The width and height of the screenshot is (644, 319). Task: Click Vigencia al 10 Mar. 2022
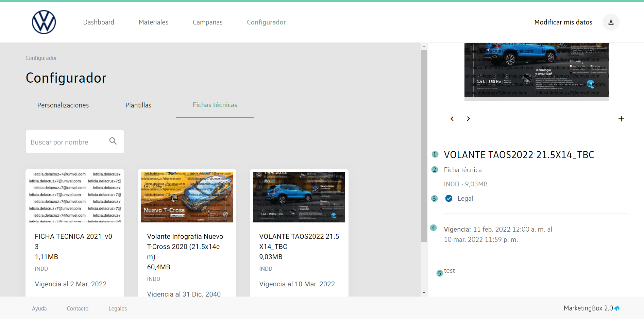[x=297, y=284]
